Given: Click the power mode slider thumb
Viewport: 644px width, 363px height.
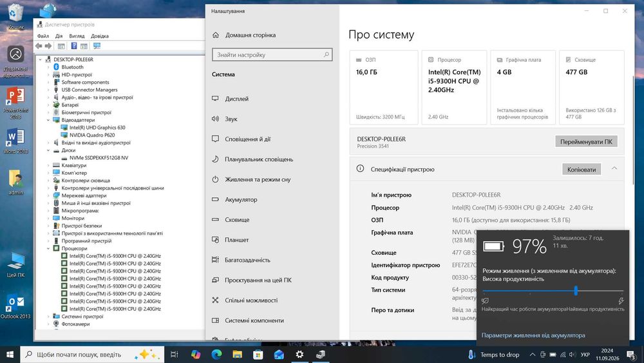Looking at the screenshot, I should click(x=576, y=291).
